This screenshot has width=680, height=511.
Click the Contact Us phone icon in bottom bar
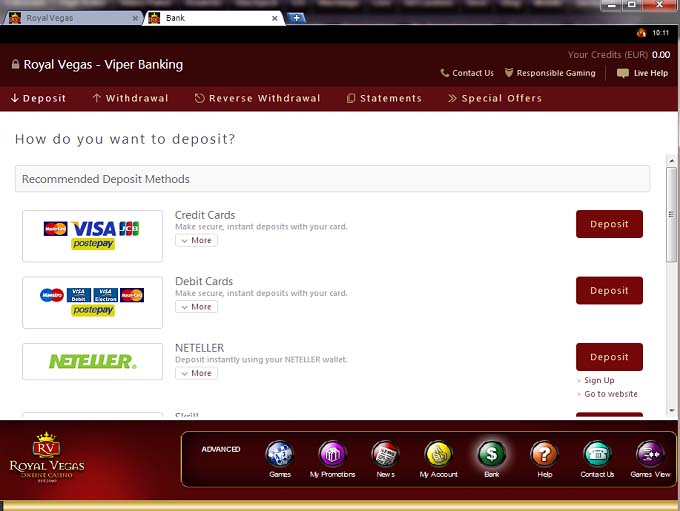coord(597,455)
